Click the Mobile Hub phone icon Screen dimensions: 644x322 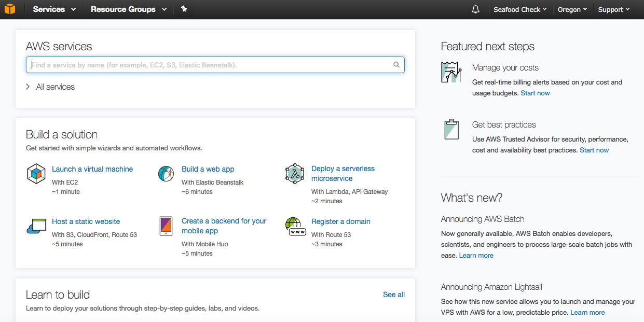(x=166, y=226)
